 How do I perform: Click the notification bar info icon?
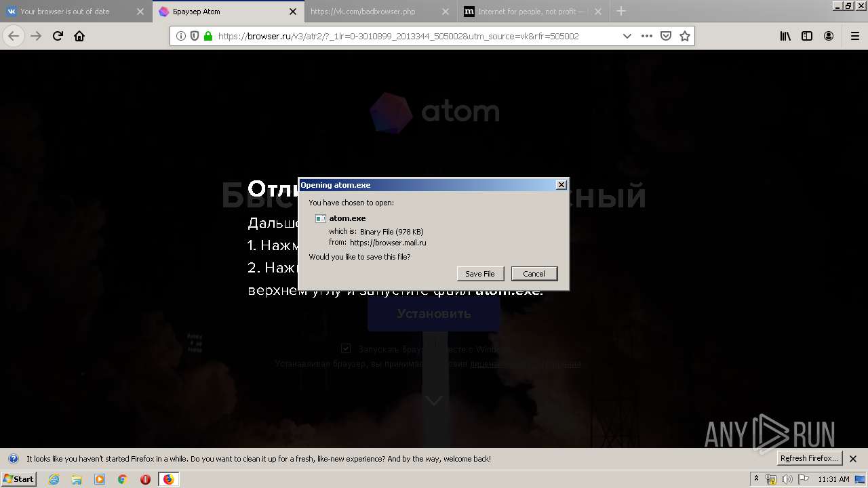click(x=13, y=459)
